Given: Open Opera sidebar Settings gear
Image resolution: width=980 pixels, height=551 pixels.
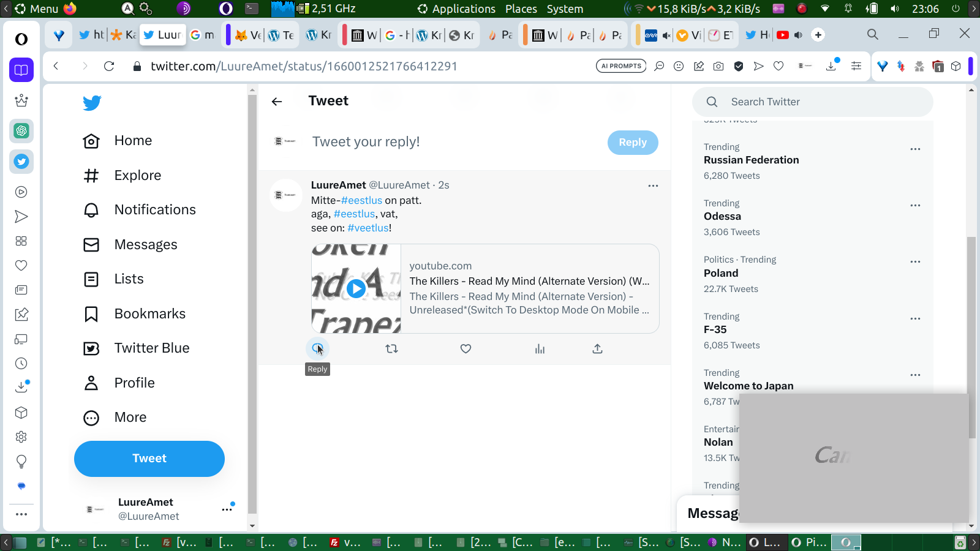Looking at the screenshot, I should pos(21,437).
